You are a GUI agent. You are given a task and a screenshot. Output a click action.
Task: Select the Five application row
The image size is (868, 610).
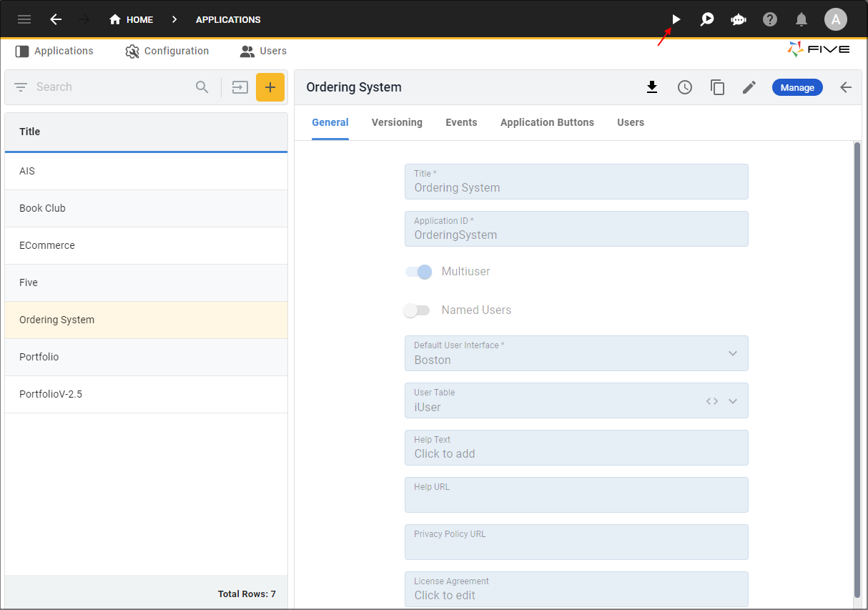pyautogui.click(x=146, y=283)
